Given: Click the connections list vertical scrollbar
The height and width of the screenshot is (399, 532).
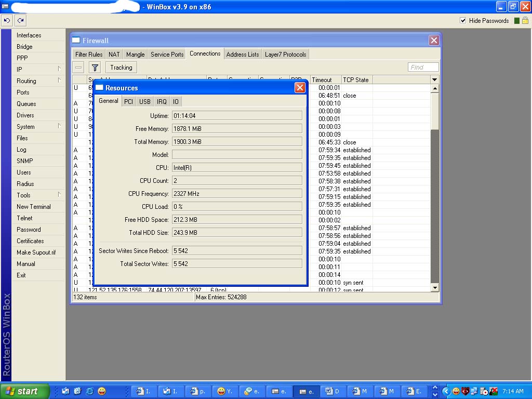Looking at the screenshot, I should (435, 208).
